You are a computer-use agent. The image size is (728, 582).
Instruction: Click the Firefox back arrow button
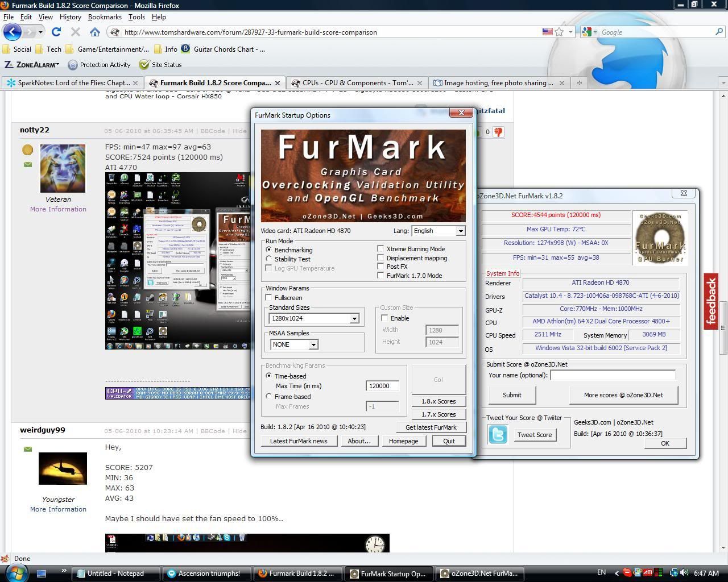(13, 32)
